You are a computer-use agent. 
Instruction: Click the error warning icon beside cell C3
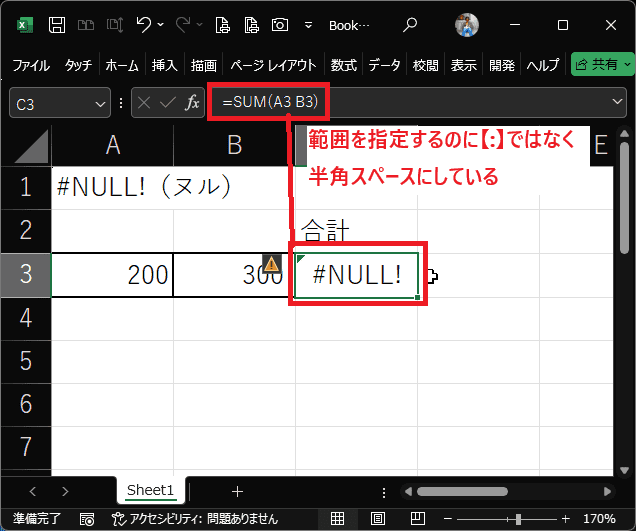[x=271, y=264]
